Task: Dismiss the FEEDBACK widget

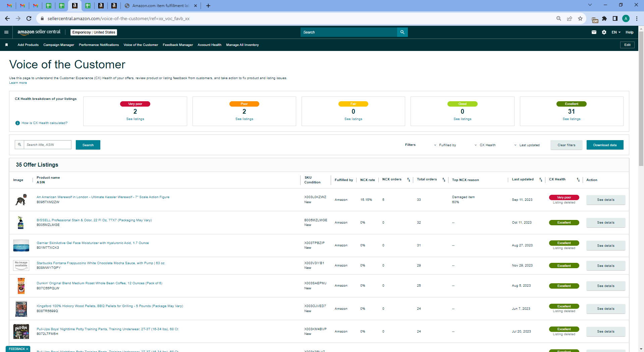Action: click(x=27, y=349)
